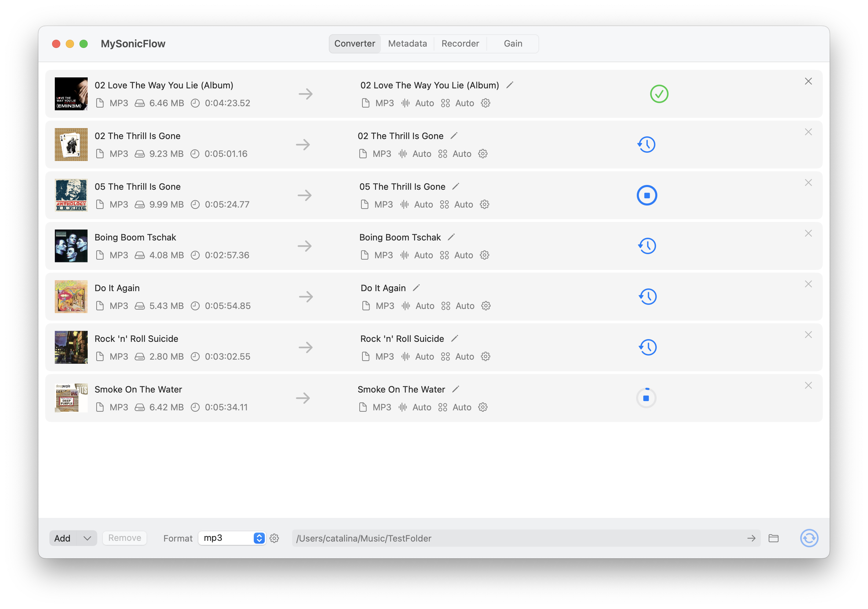Remove 02 The Thrill Is Gone row with X

tap(808, 132)
